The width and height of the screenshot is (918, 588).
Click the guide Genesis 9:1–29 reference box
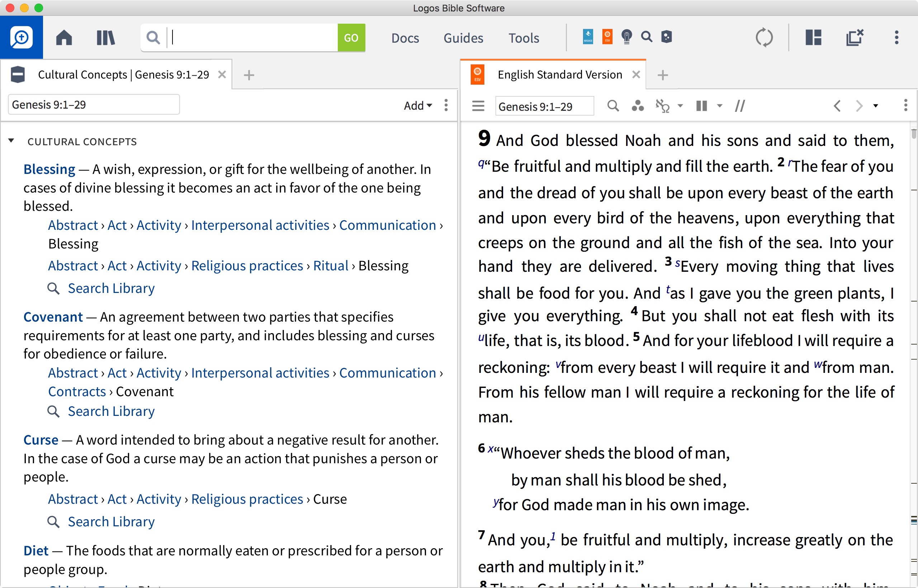pos(94,105)
